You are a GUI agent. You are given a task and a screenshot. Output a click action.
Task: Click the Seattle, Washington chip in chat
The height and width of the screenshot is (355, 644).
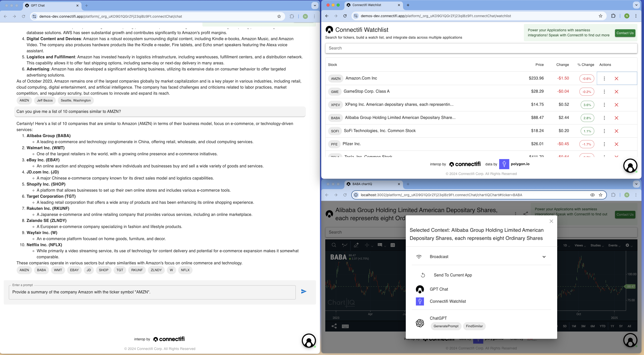click(x=76, y=100)
